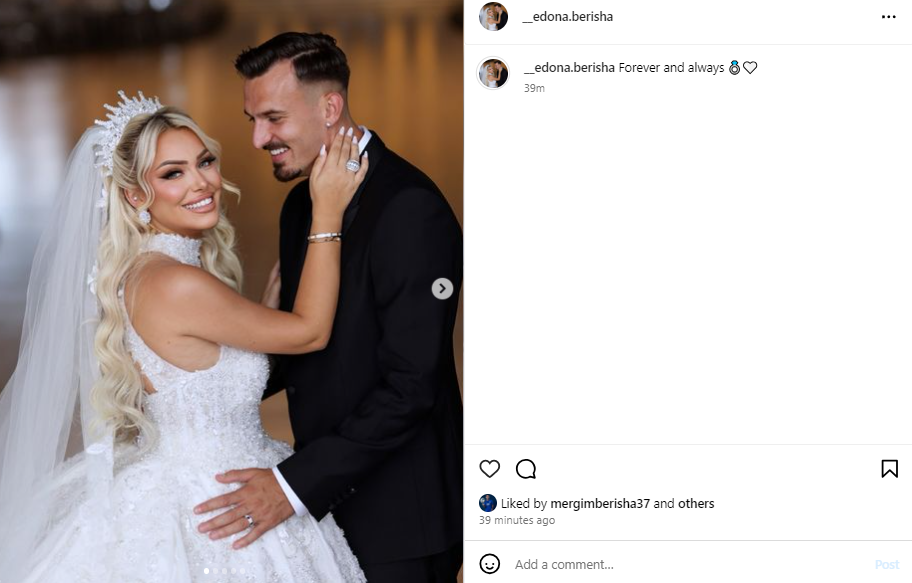Advance to next photo with arrow

442,289
